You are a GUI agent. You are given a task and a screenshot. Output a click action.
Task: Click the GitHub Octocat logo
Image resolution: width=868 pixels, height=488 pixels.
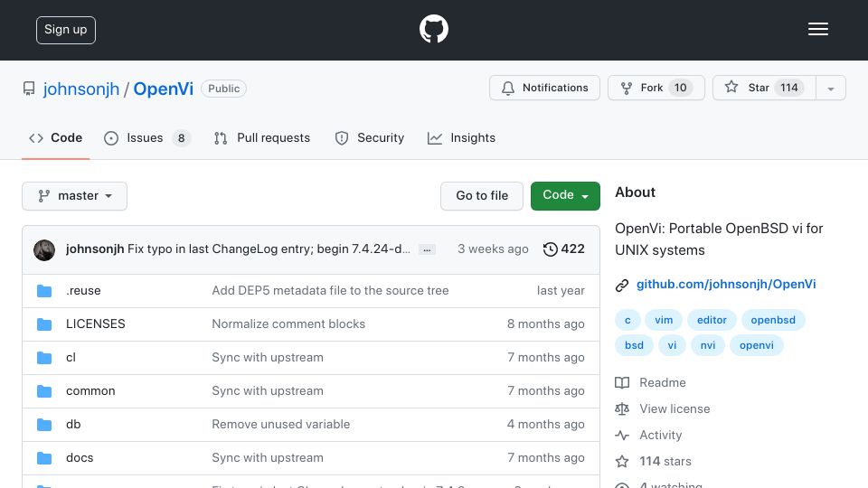point(433,29)
